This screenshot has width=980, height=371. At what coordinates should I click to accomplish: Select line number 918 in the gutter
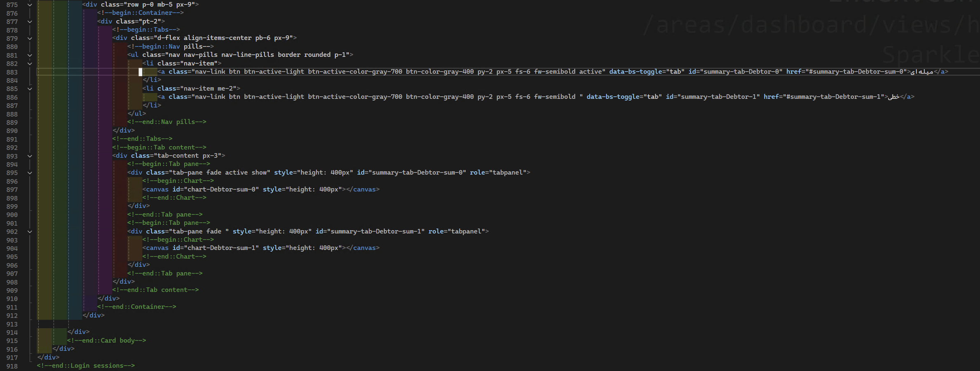pos(12,366)
